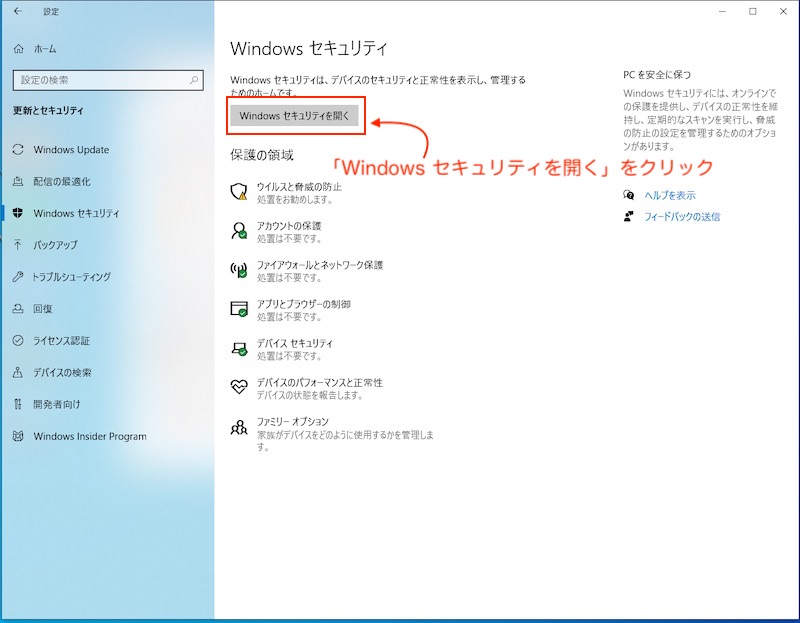
Task: Click the back arrow in Settings title bar
Action: pyautogui.click(x=18, y=11)
